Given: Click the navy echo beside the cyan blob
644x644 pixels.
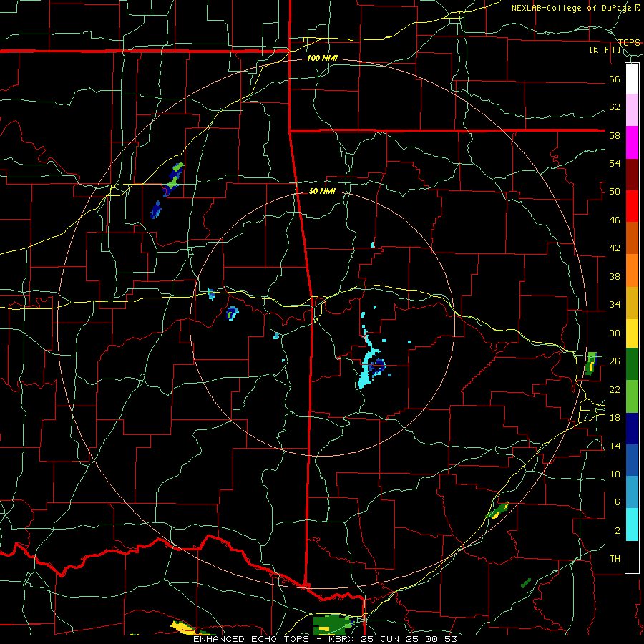Looking at the screenshot, I should coord(377,365).
